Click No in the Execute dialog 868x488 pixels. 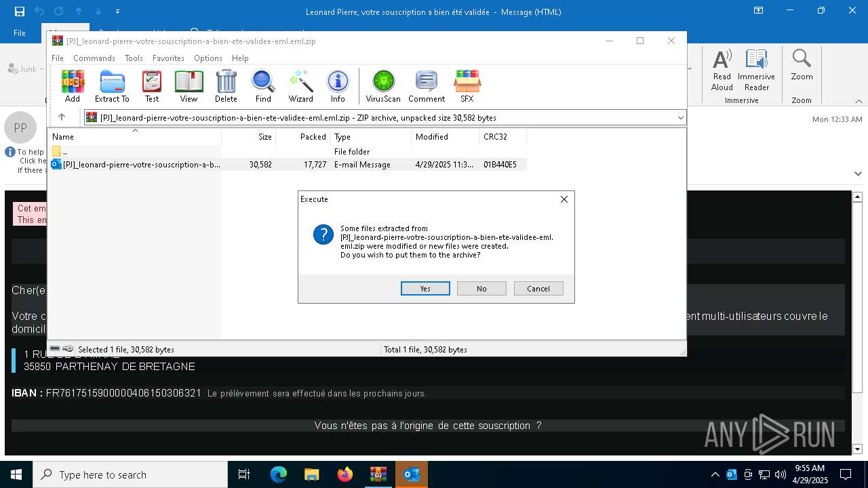pyautogui.click(x=481, y=289)
